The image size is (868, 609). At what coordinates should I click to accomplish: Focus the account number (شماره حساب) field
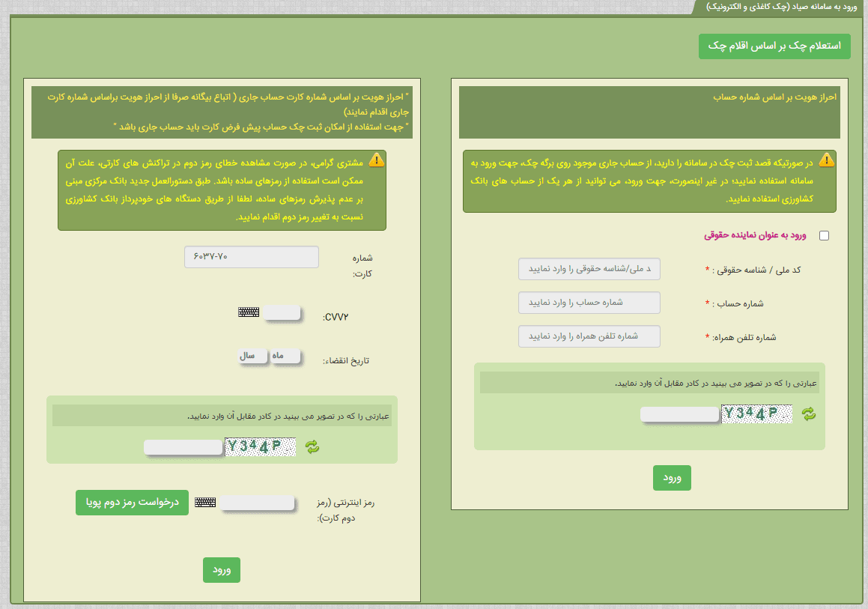(x=589, y=303)
